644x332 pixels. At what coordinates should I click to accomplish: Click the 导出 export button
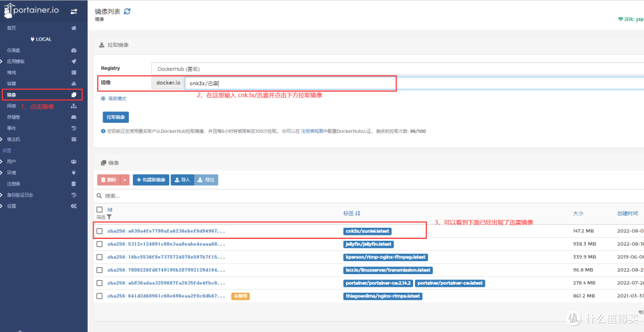click(x=206, y=180)
